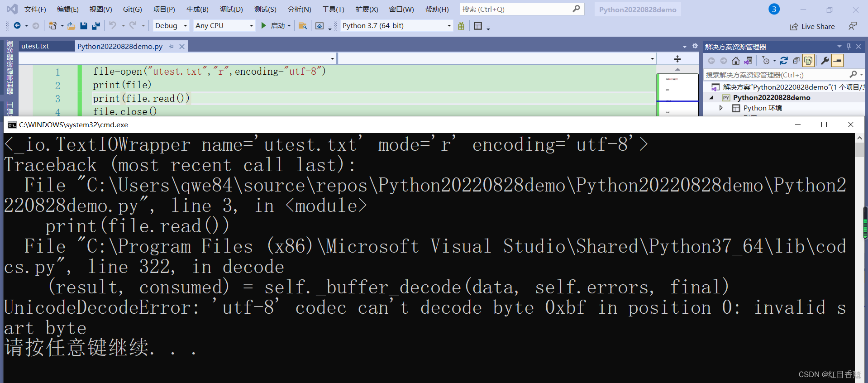Image resolution: width=868 pixels, height=383 pixels.
Task: Click the open file folder icon
Action: [71, 26]
